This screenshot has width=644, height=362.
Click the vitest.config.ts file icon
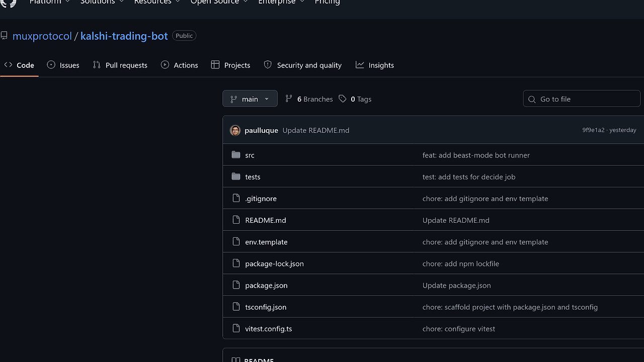coord(236,328)
